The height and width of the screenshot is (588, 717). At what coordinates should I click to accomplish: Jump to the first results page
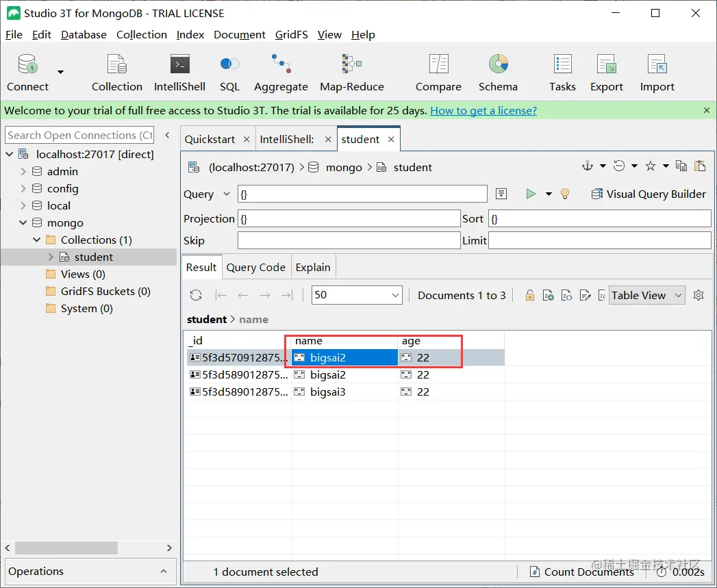pos(221,296)
